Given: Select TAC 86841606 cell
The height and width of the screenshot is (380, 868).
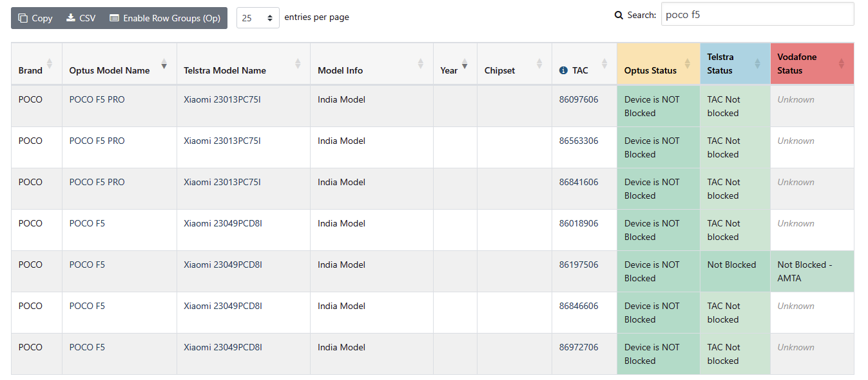Looking at the screenshot, I should pyautogui.click(x=584, y=188).
